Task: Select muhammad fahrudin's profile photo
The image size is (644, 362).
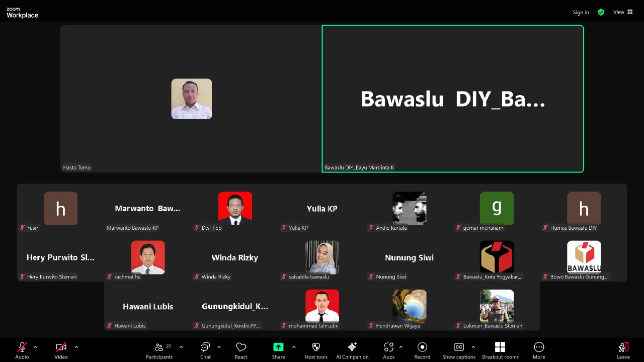Action: 322,306
